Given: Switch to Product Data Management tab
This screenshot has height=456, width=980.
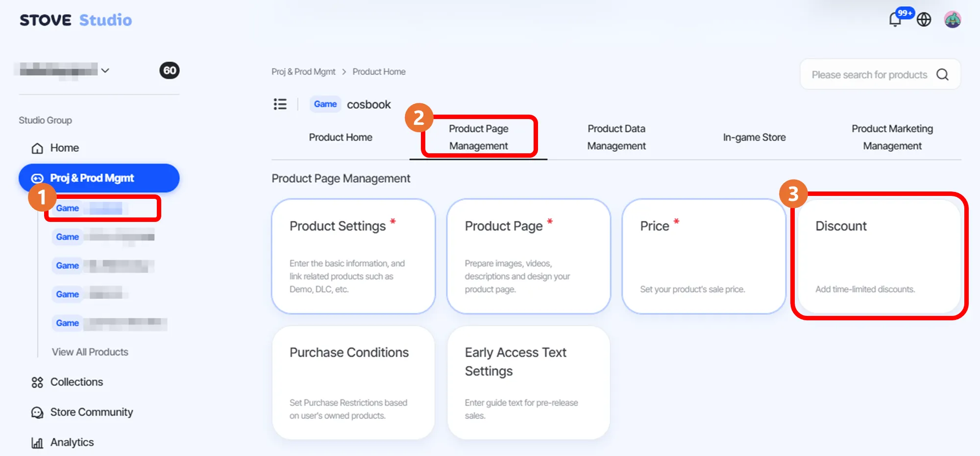Looking at the screenshot, I should click(616, 137).
